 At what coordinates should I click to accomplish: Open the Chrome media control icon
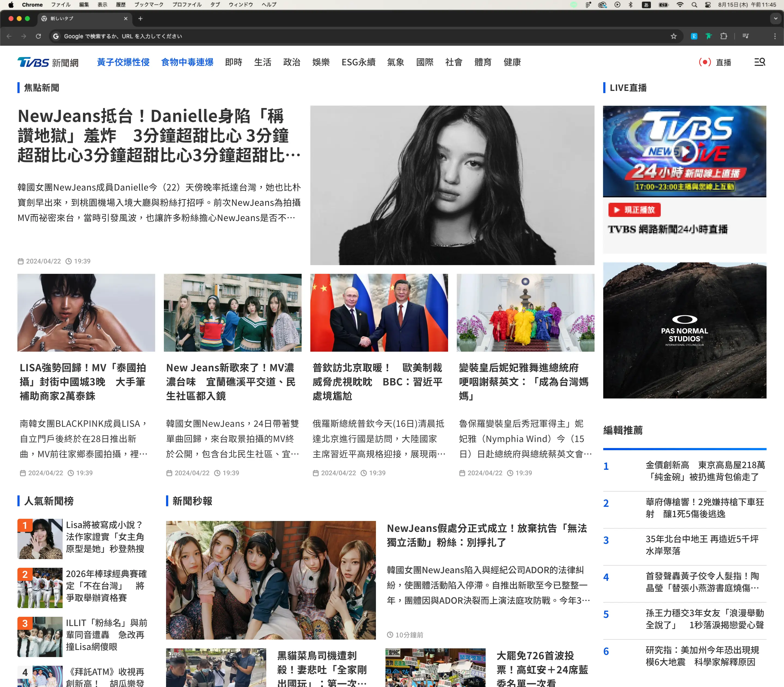click(746, 36)
